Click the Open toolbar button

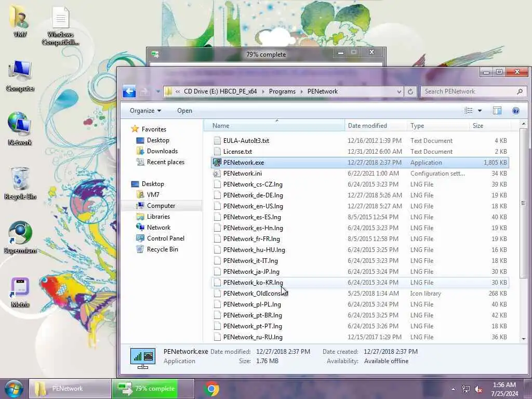click(184, 111)
